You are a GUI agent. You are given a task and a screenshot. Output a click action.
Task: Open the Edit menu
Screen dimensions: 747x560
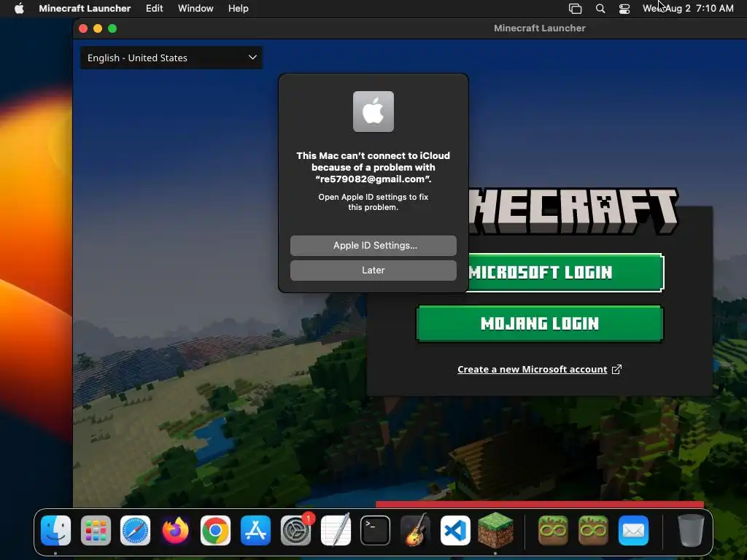pos(155,9)
